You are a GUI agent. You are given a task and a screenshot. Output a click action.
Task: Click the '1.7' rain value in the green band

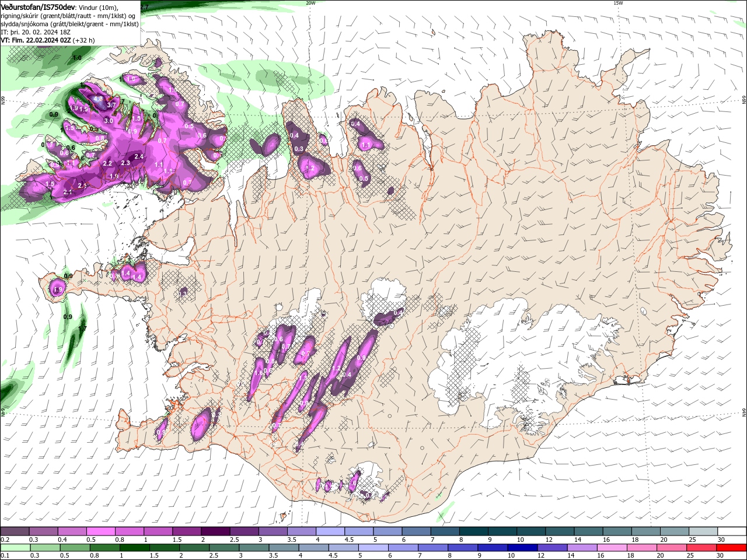[82, 329]
